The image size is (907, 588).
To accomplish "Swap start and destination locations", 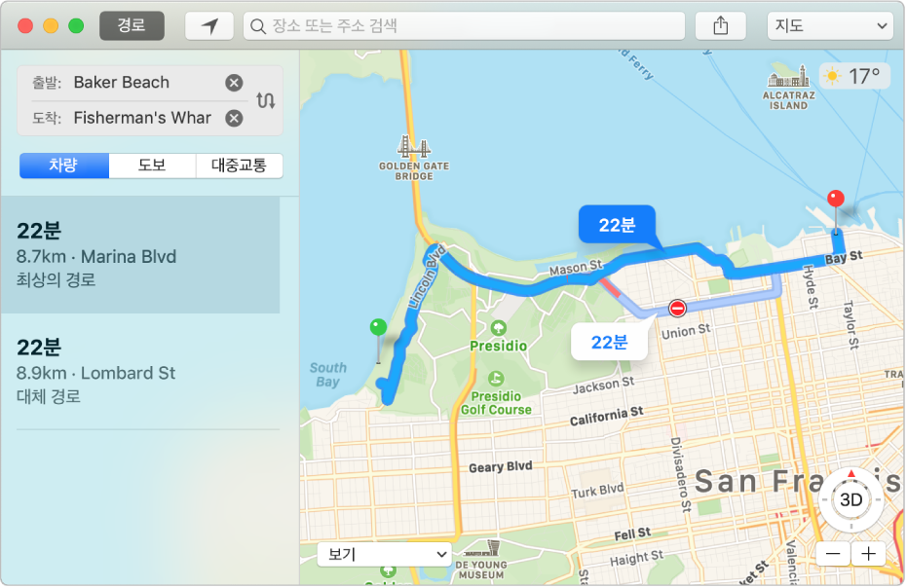I will click(266, 100).
